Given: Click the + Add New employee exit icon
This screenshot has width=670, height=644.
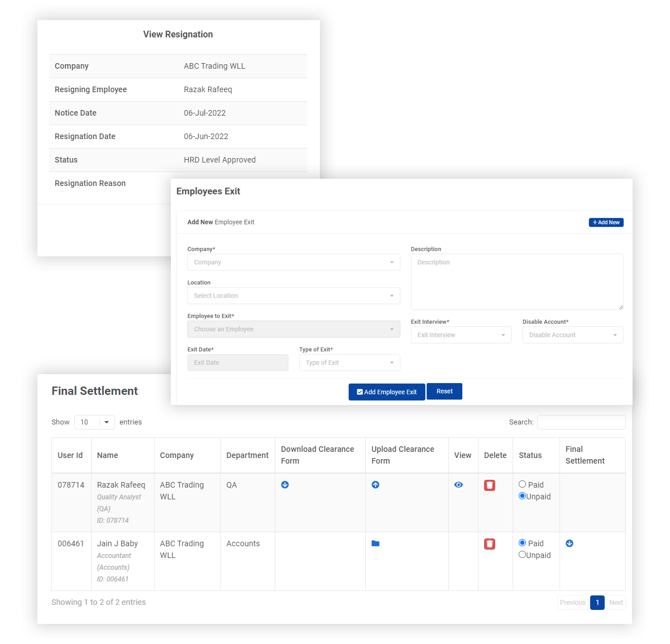Looking at the screenshot, I should click(x=606, y=222).
